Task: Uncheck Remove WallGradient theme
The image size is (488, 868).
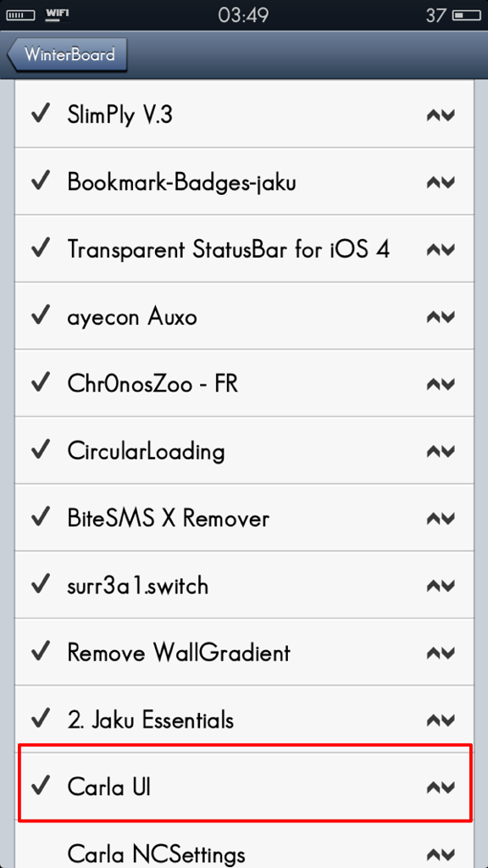Action: coord(41,651)
